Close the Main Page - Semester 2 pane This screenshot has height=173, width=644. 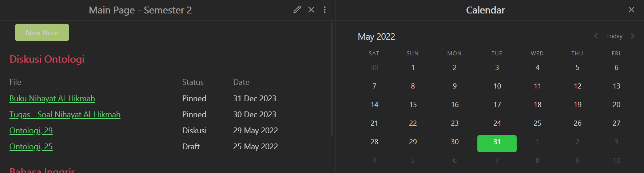[x=311, y=10]
